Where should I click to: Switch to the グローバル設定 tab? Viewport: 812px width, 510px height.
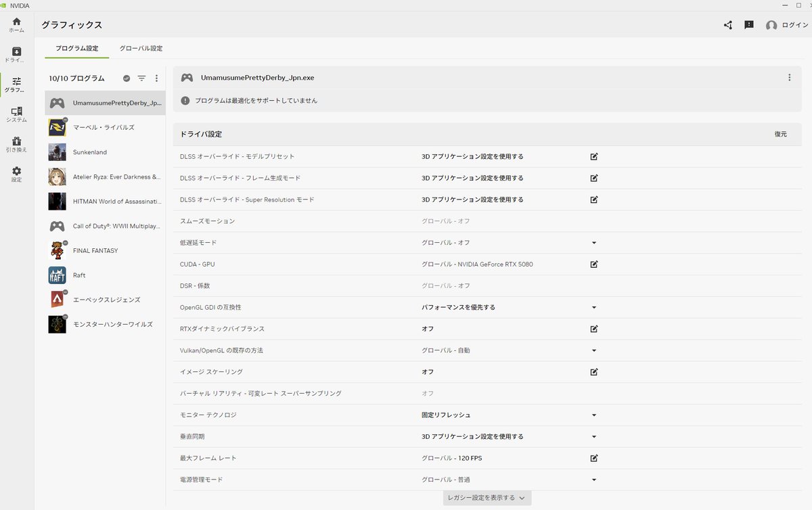click(141, 49)
